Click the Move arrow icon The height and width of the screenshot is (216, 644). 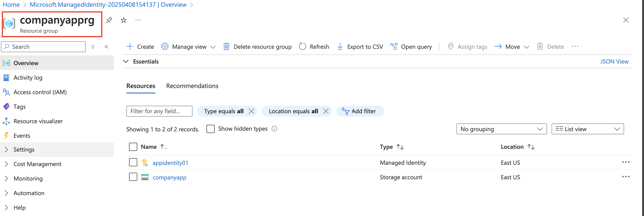[x=498, y=46]
